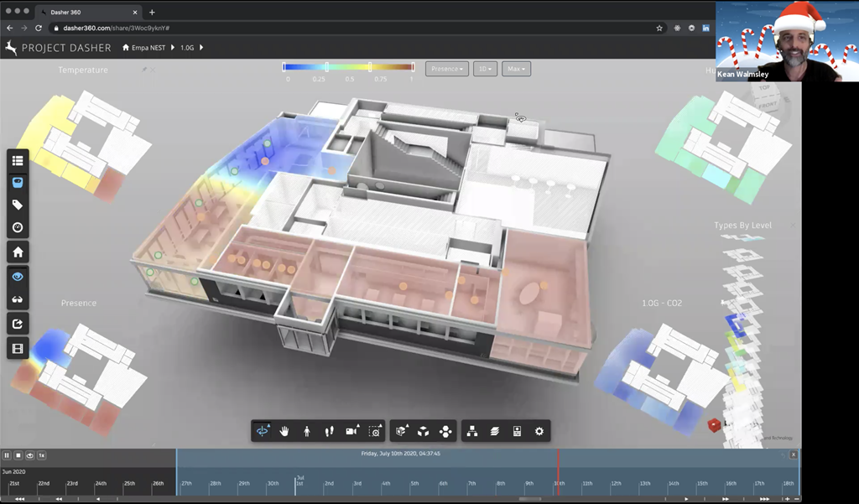The width and height of the screenshot is (859, 504).
Task: Toggle the eye visibility icon in sidebar
Action: [x=18, y=277]
